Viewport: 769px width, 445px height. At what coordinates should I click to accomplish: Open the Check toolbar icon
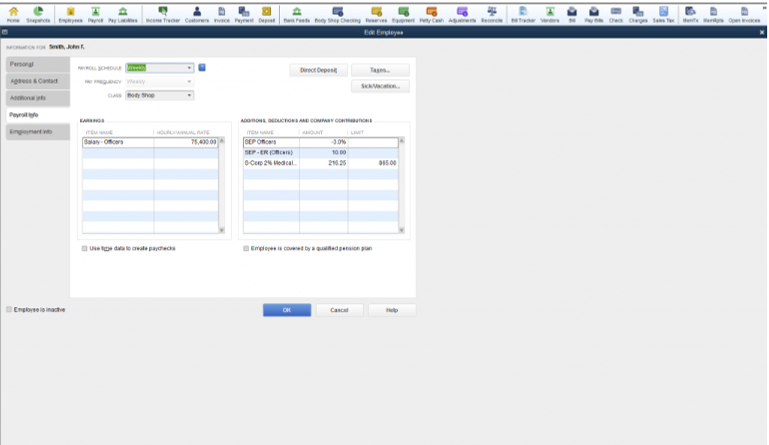click(616, 14)
